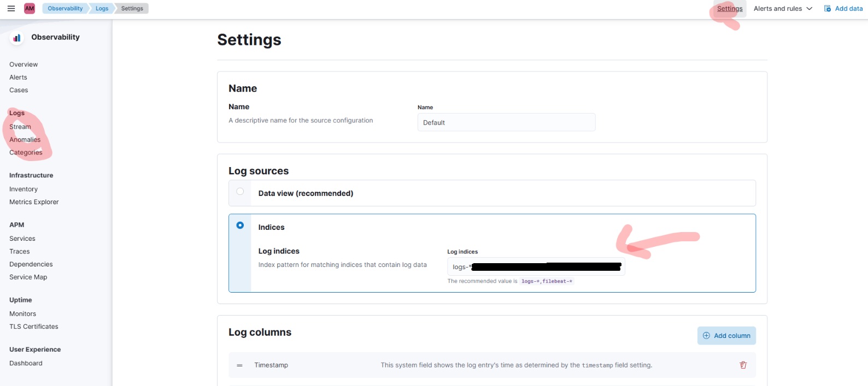This screenshot has width=868, height=386.
Task: Click the plus icon on Add column
Action: point(706,336)
